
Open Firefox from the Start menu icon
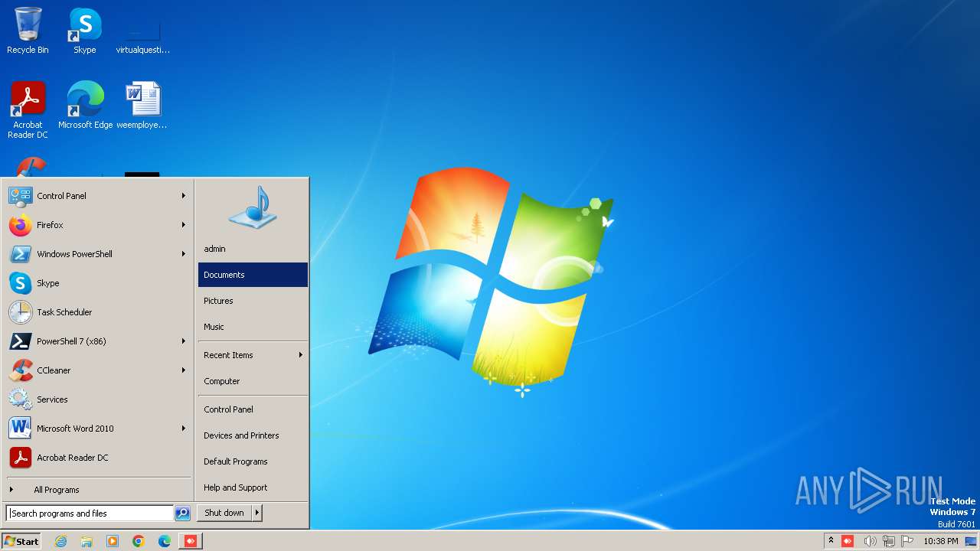21,225
